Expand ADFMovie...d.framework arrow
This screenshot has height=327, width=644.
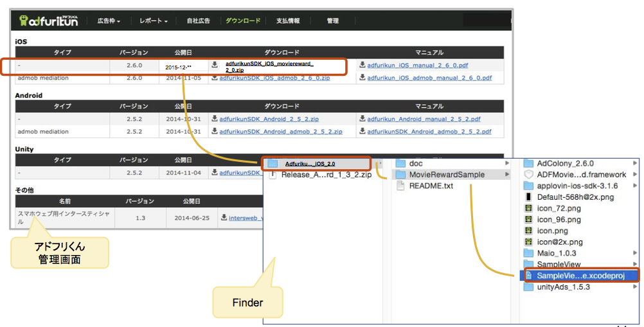tap(635, 175)
